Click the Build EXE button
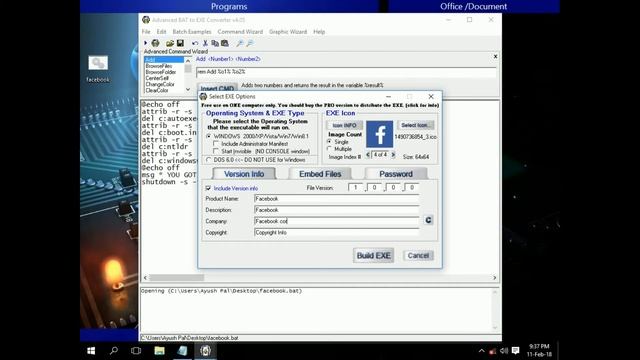The height and width of the screenshot is (360, 640). pos(373,256)
